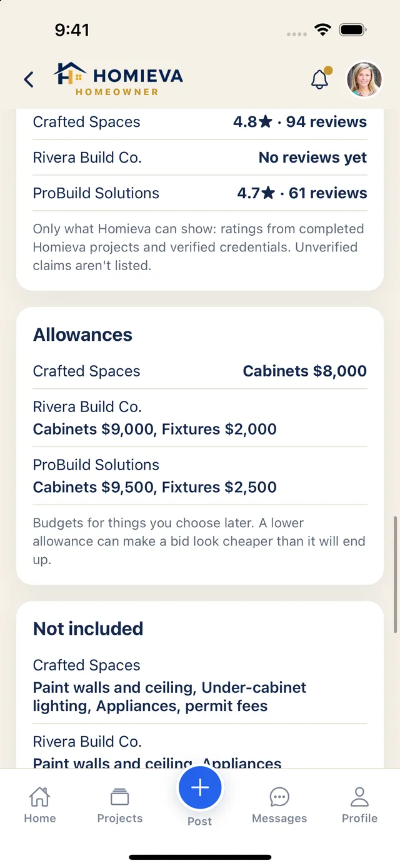
Task: Open the user profile avatar photo
Action: point(364,79)
